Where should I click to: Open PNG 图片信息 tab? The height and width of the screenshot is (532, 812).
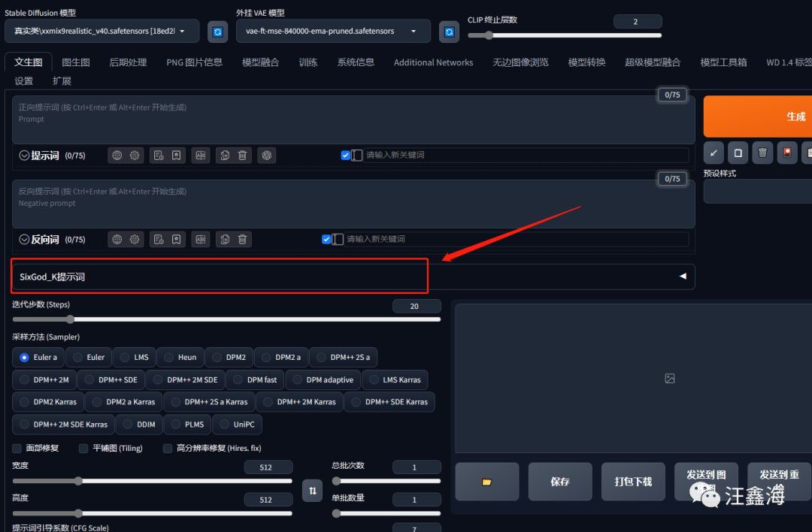pyautogui.click(x=194, y=62)
